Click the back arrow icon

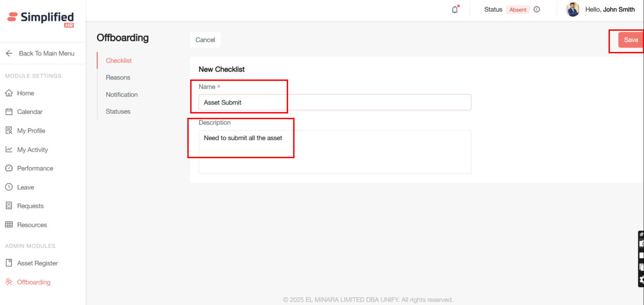[9, 53]
